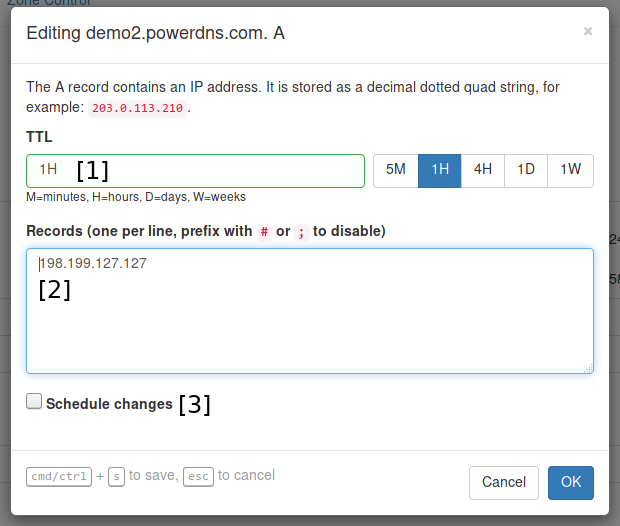Click the 's' save key hint
The width and height of the screenshot is (620, 526).
coord(116,477)
